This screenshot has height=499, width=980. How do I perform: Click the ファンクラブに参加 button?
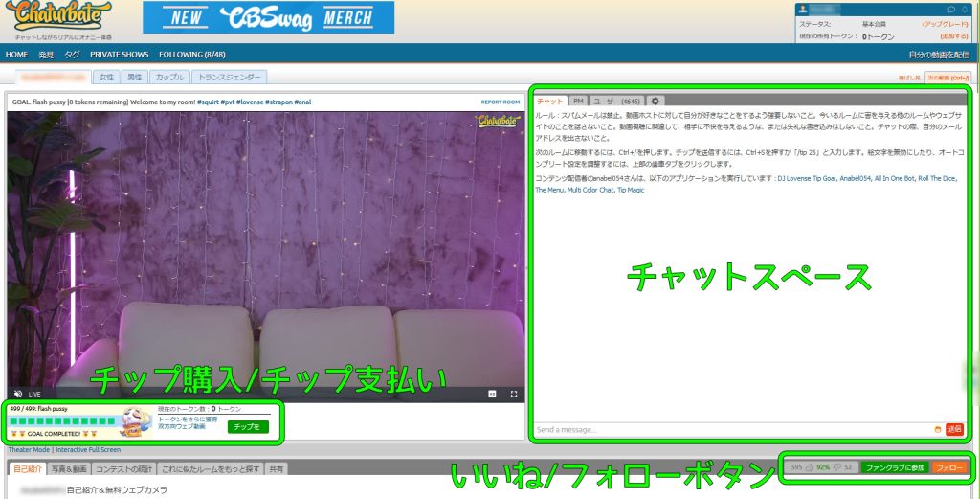(x=895, y=467)
